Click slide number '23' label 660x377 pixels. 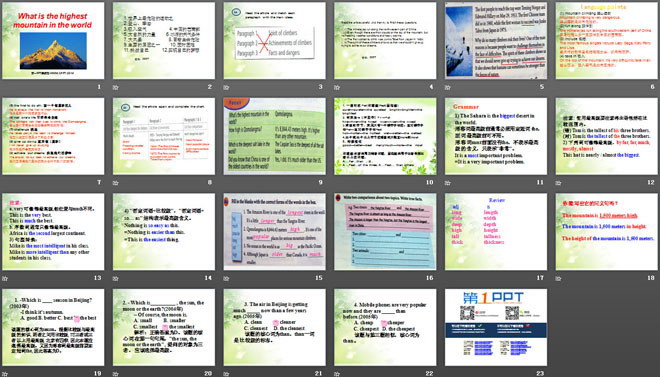click(x=540, y=373)
